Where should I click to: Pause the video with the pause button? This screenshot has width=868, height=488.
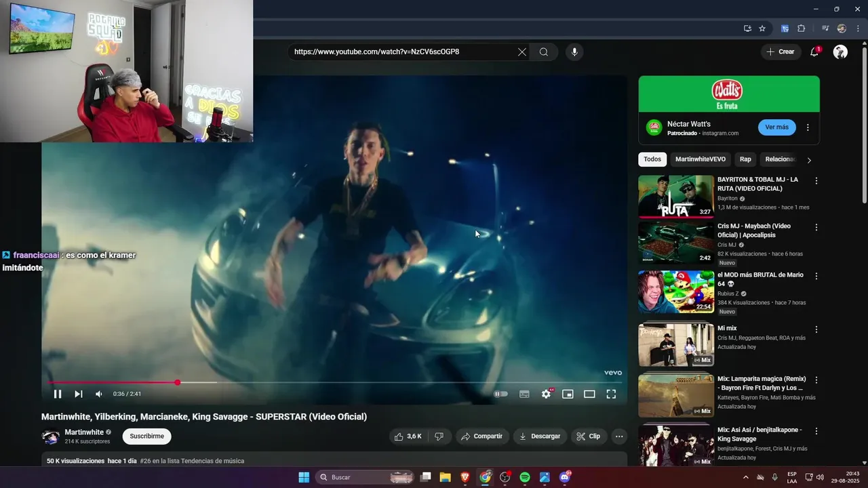coord(58,394)
